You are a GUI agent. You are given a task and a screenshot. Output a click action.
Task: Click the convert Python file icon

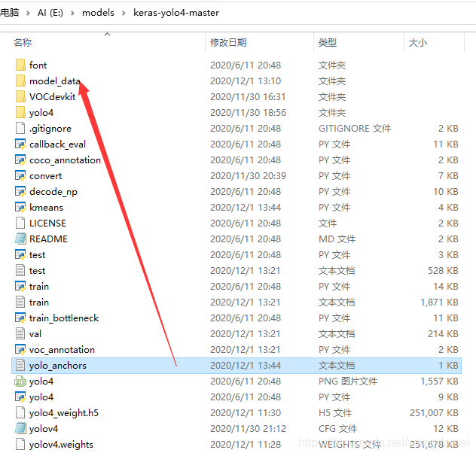20,175
